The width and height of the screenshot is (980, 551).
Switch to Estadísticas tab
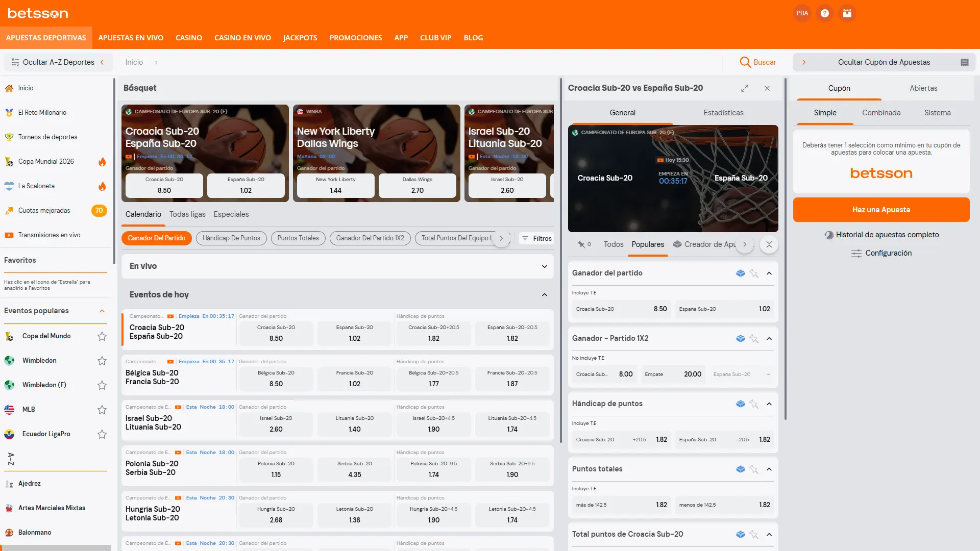pyautogui.click(x=723, y=113)
